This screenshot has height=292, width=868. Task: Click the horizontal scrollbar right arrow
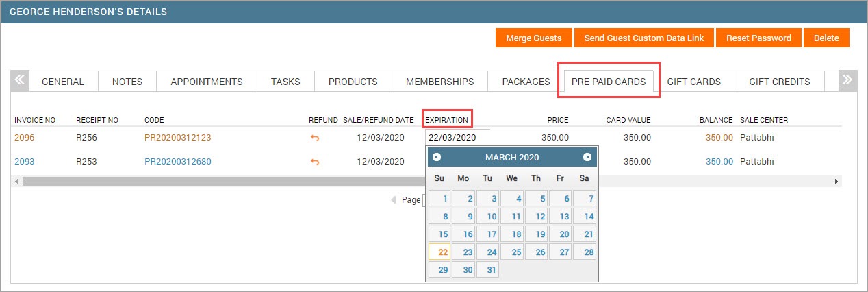(836, 181)
